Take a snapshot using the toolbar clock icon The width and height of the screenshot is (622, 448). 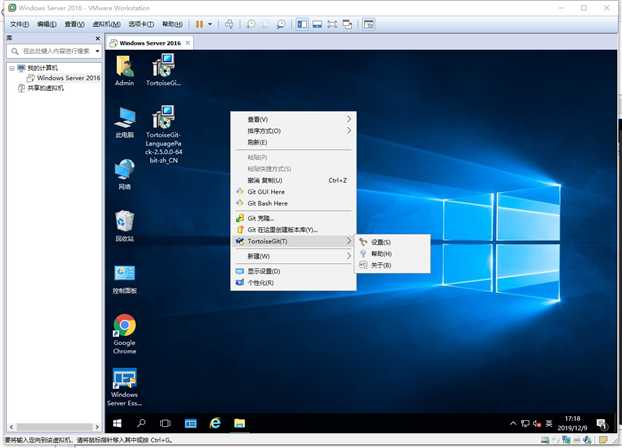coord(251,24)
